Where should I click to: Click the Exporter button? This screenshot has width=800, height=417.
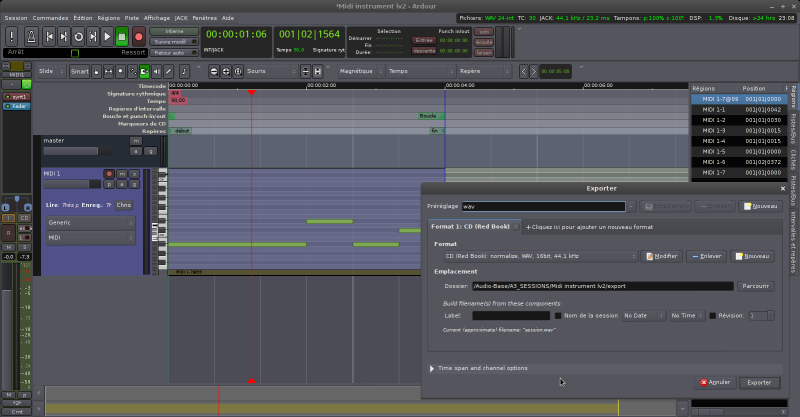pos(759,382)
